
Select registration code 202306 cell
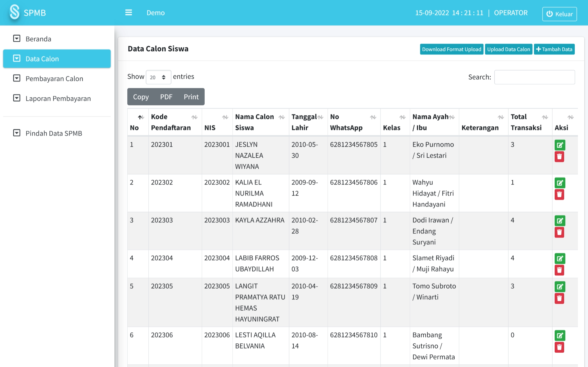click(x=175, y=346)
